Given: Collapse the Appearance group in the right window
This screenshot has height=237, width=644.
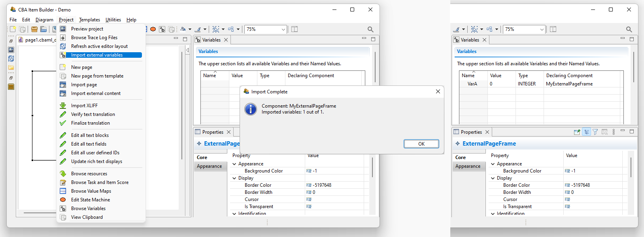Looking at the screenshot, I should point(493,164).
